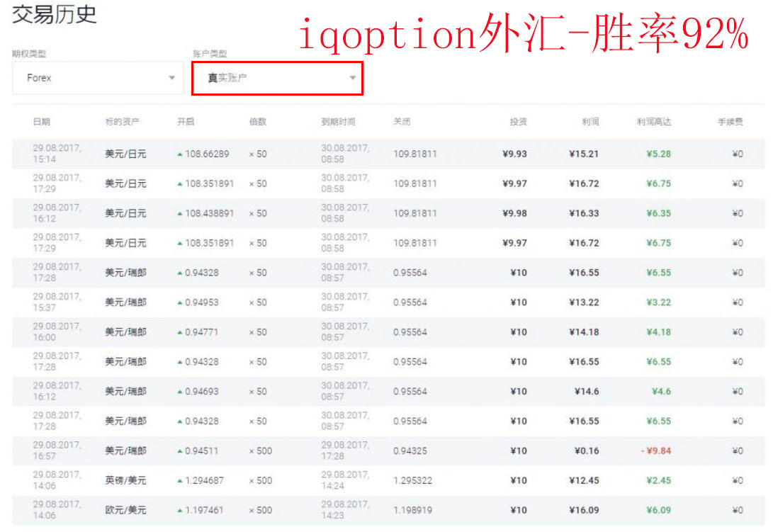The image size is (773, 532).
Task: Select the date 29.08.2017, 16:00
Action: pos(57,332)
